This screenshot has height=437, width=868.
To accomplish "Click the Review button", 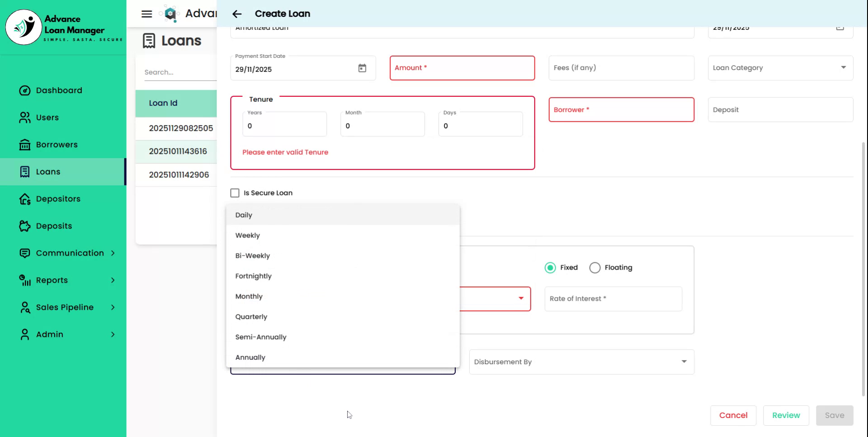I will click(786, 415).
